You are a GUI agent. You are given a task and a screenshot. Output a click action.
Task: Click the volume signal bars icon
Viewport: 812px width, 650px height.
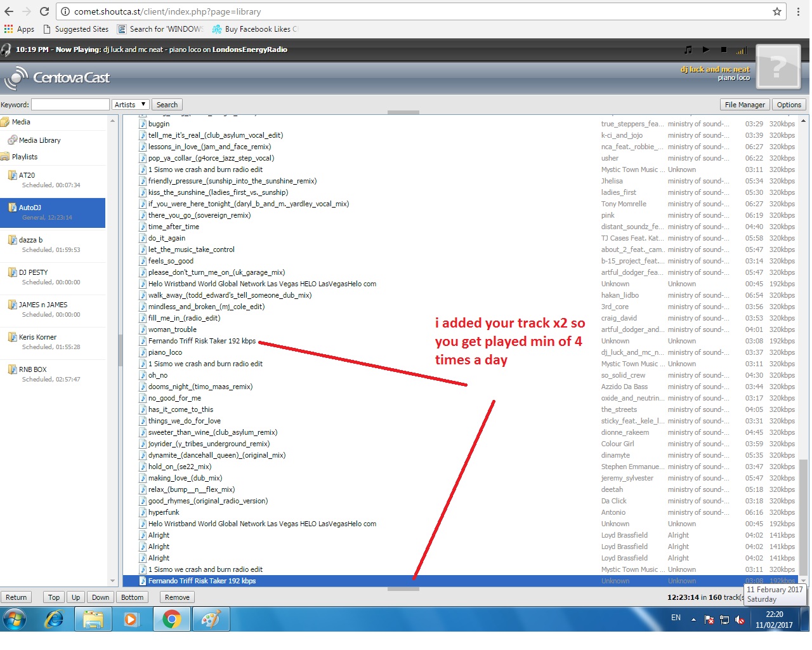click(742, 50)
